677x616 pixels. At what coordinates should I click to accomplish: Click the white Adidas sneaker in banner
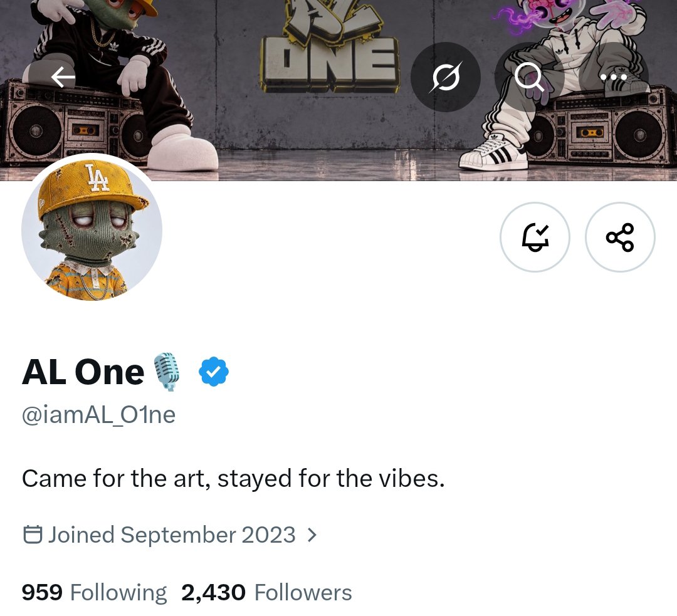tap(493, 154)
